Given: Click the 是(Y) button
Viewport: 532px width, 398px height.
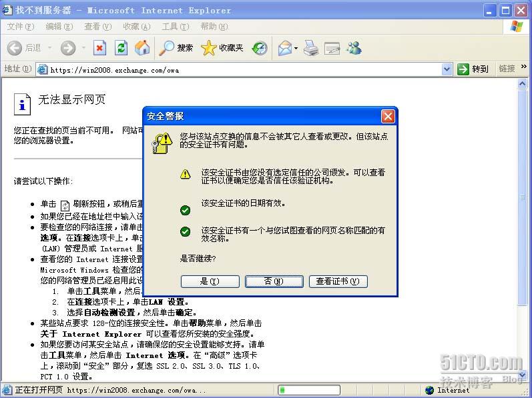Looking at the screenshot, I should click(210, 281).
